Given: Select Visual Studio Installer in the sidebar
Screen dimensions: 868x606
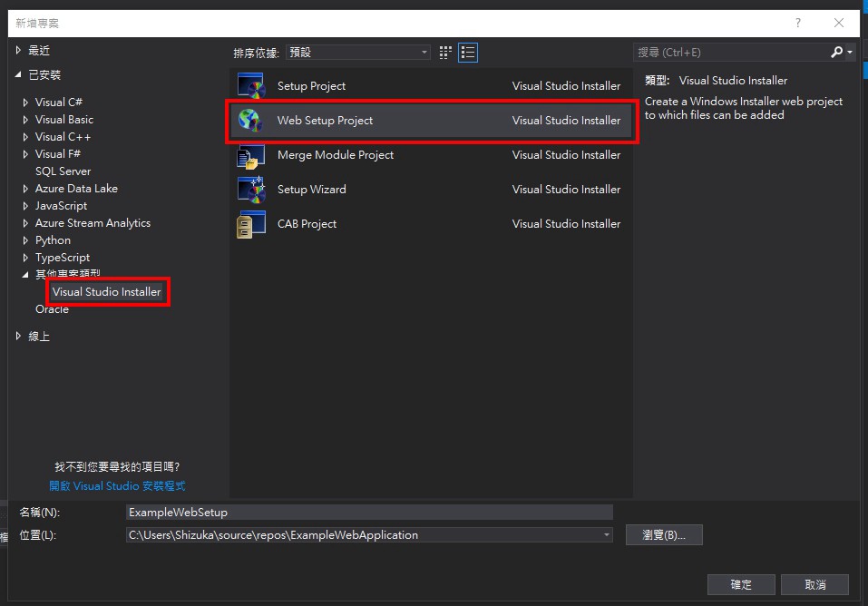Looking at the screenshot, I should 107,292.
